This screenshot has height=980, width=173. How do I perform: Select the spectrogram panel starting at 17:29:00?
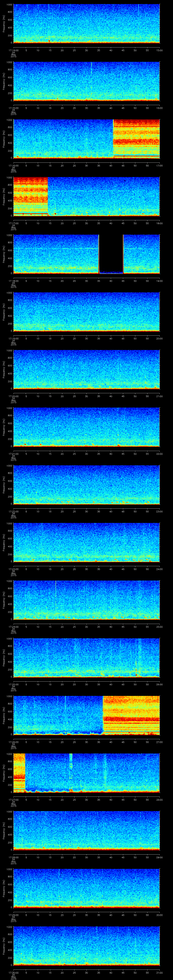point(86,888)
